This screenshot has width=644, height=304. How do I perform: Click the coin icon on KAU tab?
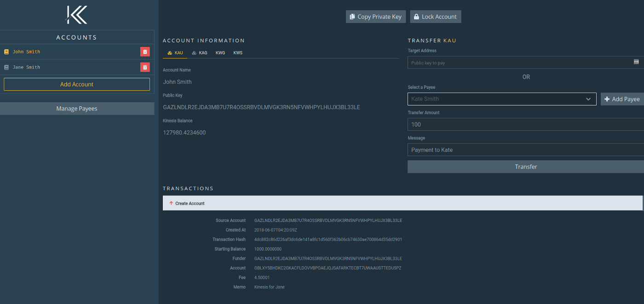170,53
